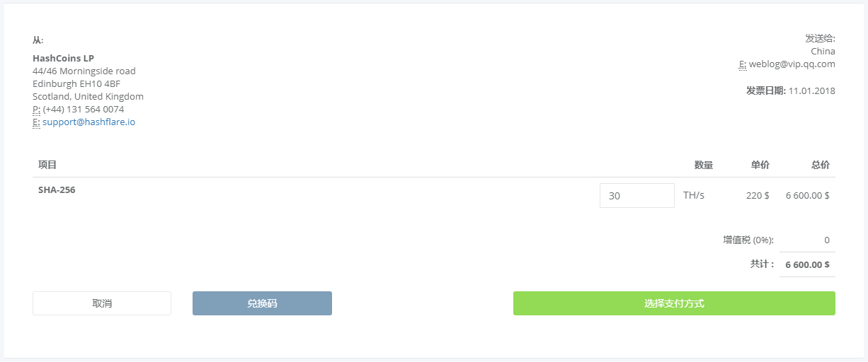Click the 项目 column header

(47, 165)
